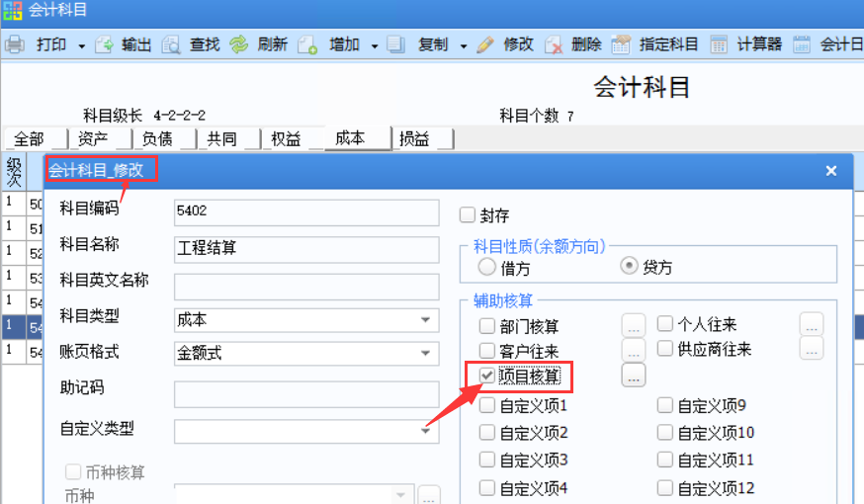The height and width of the screenshot is (504, 864).
Task: Click the 科目名称 input field
Action: (x=305, y=249)
